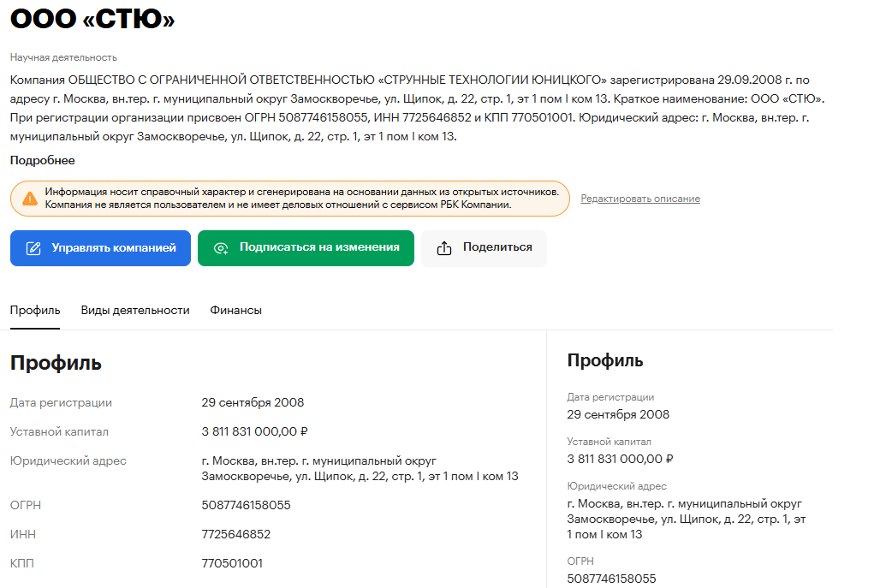880x588 pixels.
Task: Subscribe via Подписаться на изменения text
Action: point(319,247)
